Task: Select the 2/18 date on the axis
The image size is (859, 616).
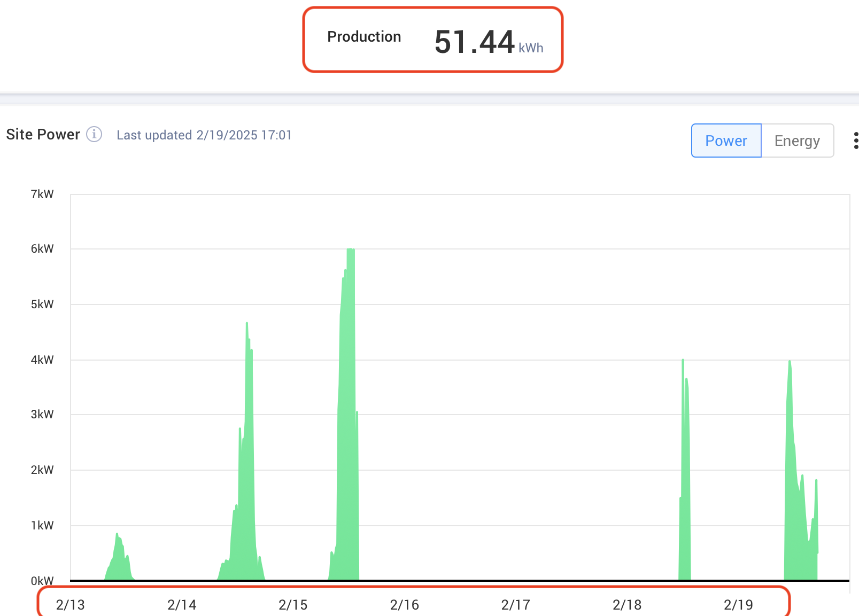Action: point(626,605)
